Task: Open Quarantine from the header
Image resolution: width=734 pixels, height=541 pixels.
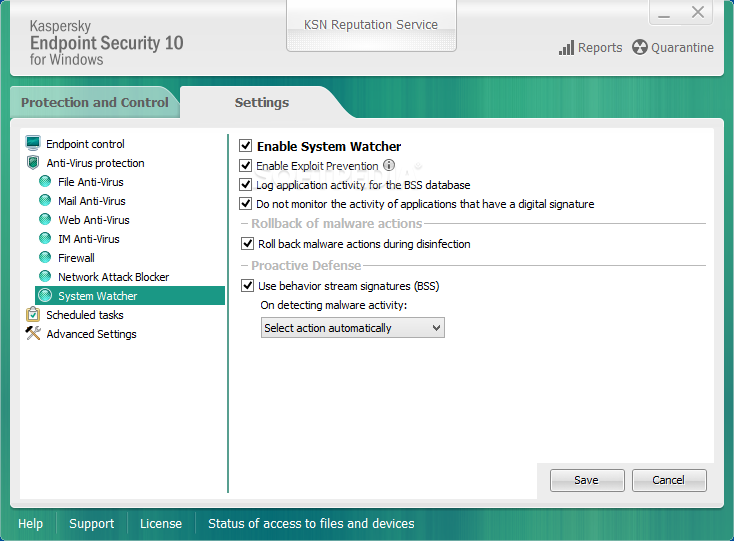Action: coord(673,48)
